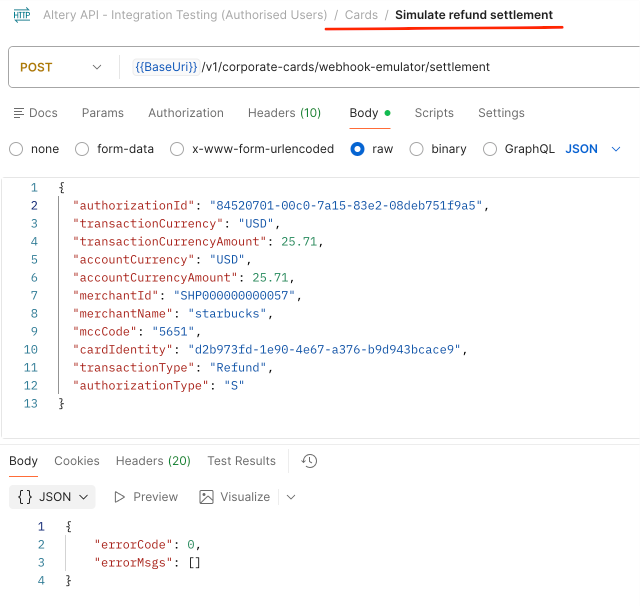Click the Docs document icon

tap(18, 113)
